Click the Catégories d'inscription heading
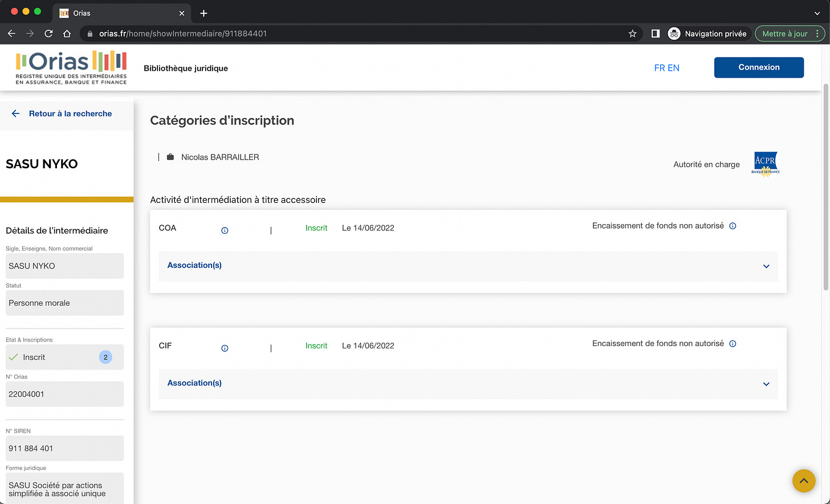 pos(222,121)
